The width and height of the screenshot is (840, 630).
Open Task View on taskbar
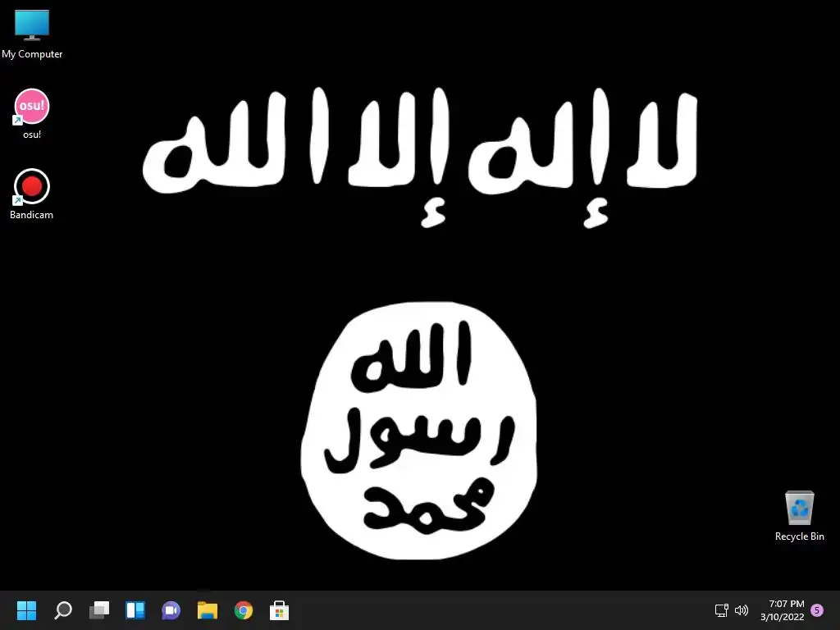(99, 610)
